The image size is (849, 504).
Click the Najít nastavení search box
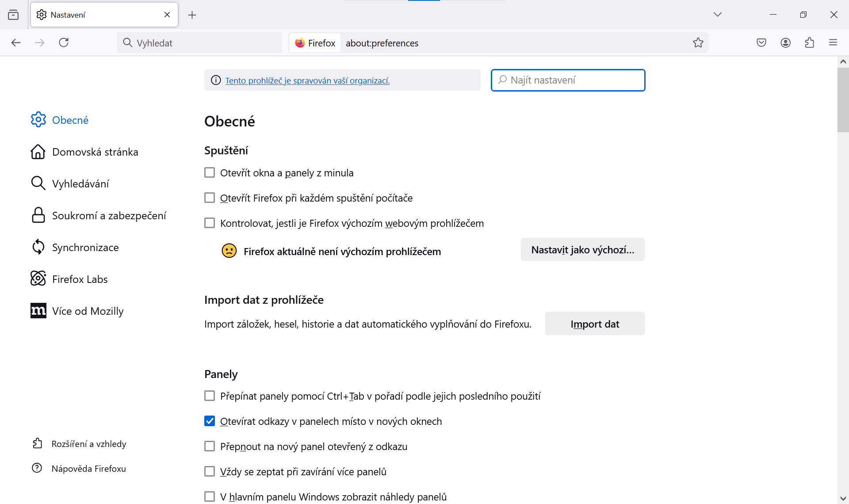click(x=568, y=80)
